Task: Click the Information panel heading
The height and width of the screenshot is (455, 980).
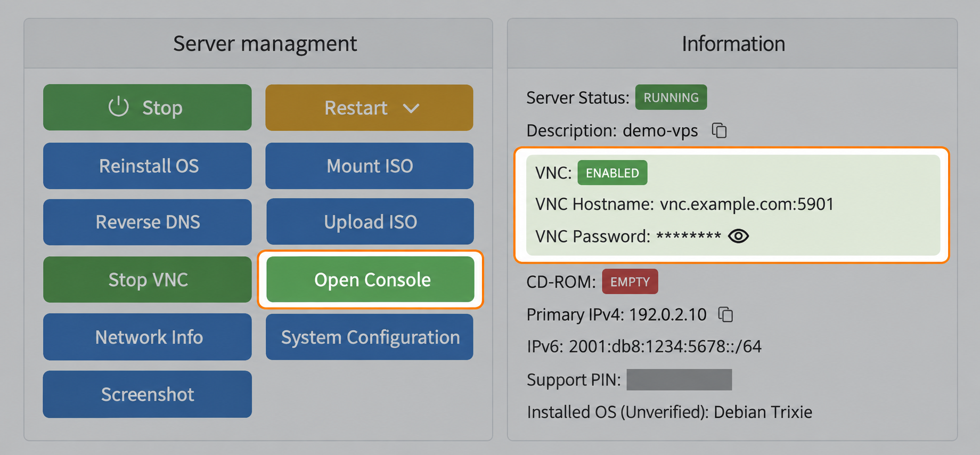Action: 733,44
